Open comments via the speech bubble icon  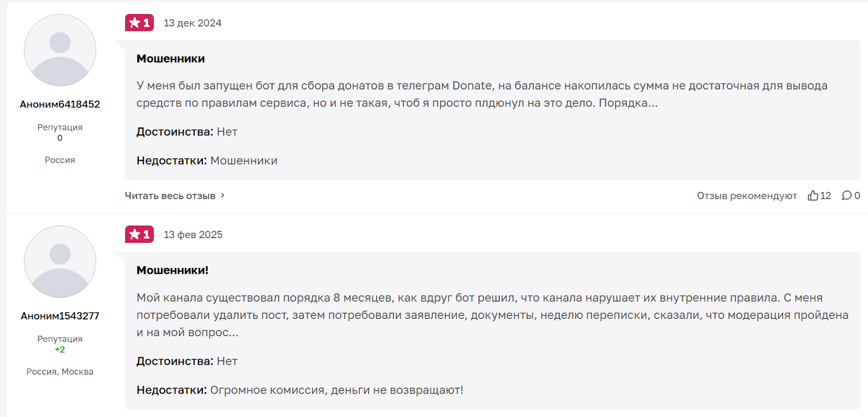[x=846, y=195]
